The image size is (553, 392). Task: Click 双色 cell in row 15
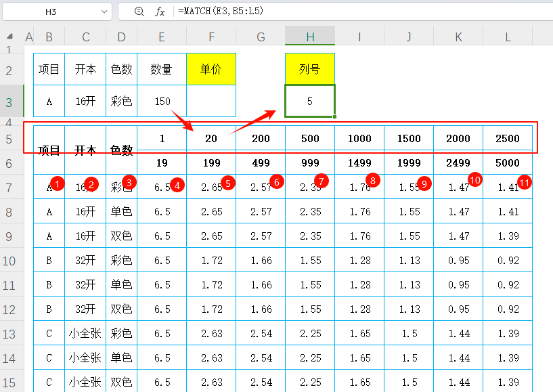(121, 382)
